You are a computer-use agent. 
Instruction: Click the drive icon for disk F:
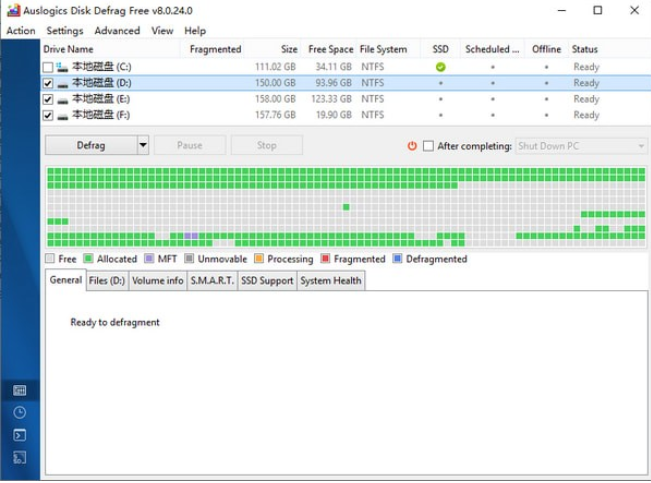[x=63, y=116]
